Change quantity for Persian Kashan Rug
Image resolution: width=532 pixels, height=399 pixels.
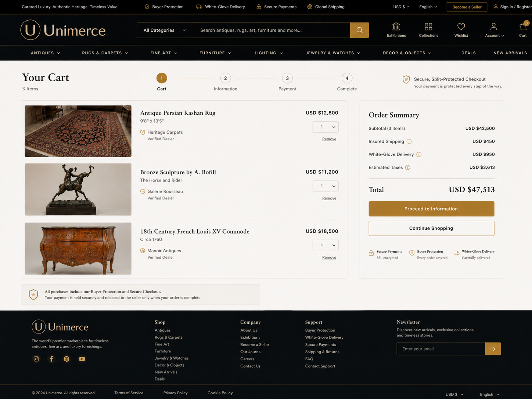(326, 127)
